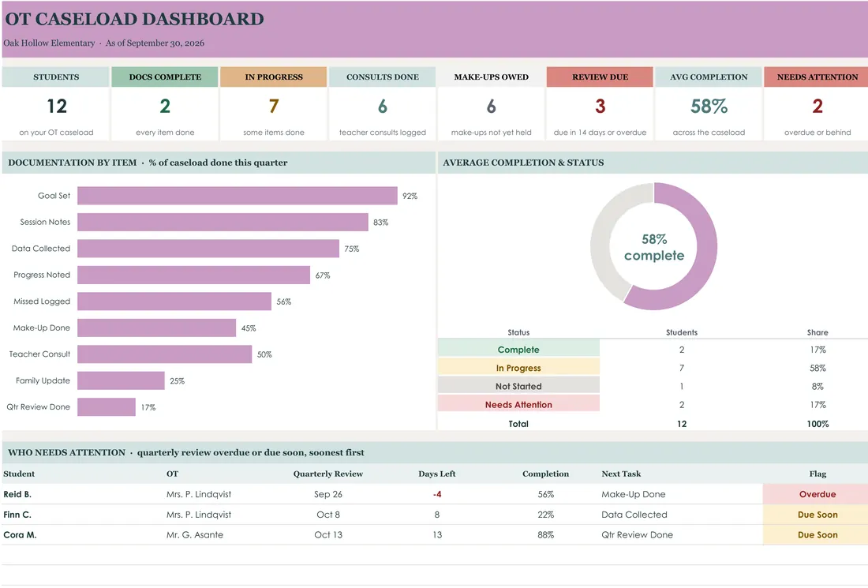This screenshot has height=588, width=868.
Task: Click the DOCS COMPLETE card header
Action: 165,77
